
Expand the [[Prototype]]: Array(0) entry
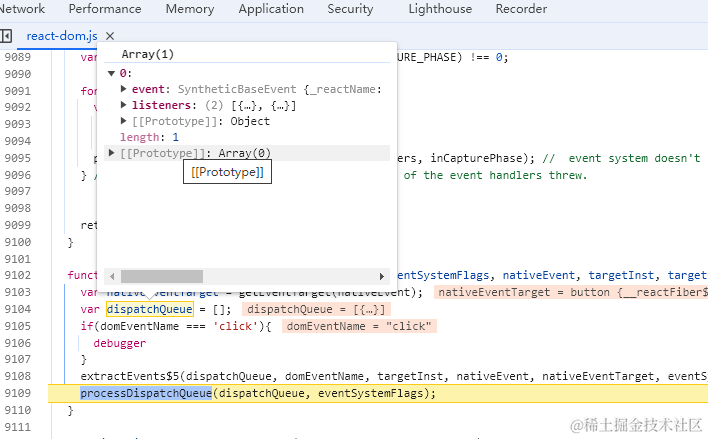click(x=112, y=153)
